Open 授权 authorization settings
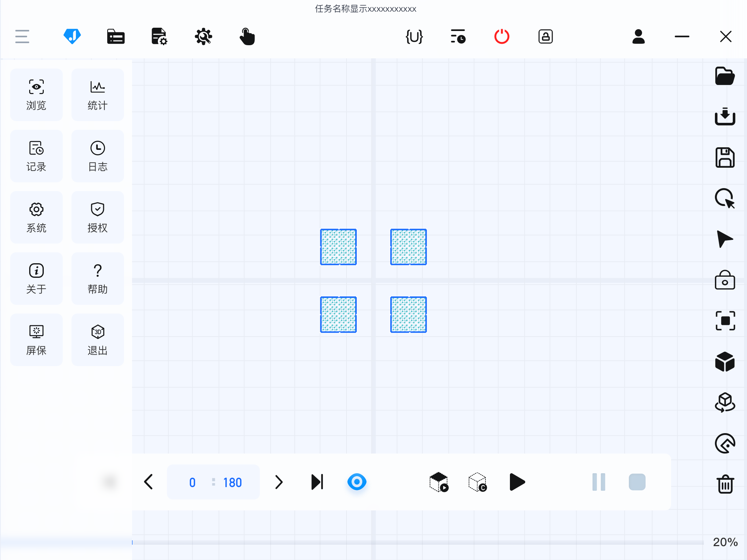 [97, 217]
